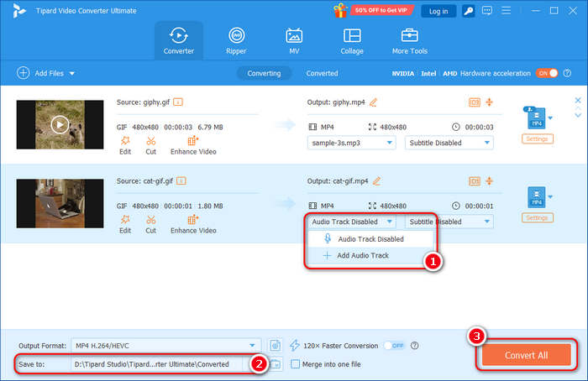The width and height of the screenshot is (588, 381).
Task: Open MP4 format picker for giphy.mp4
Action: pos(538,118)
